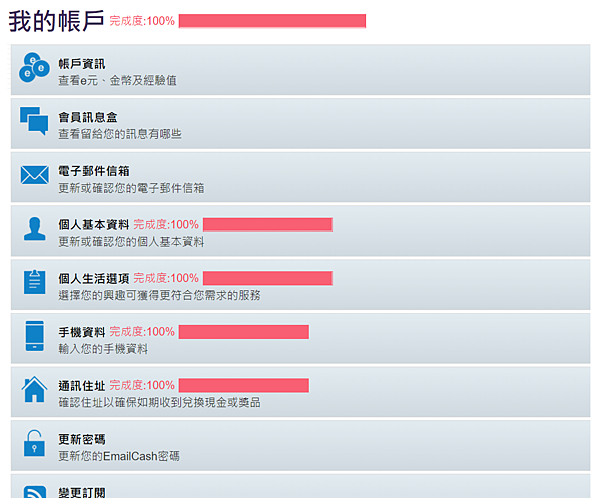Screen dimensions: 600x498
Task: Click the house icon for 通訊住址
Action: (34, 389)
